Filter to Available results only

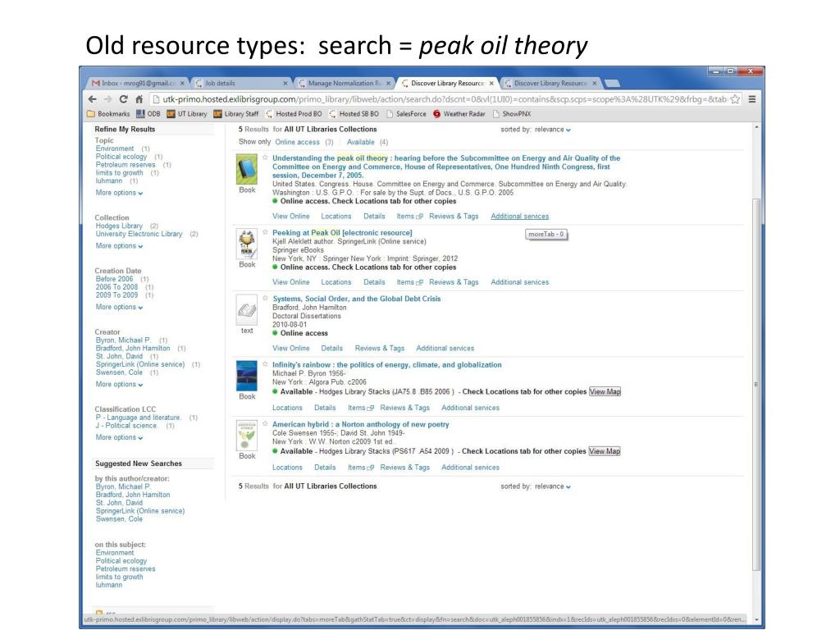pyautogui.click(x=361, y=142)
